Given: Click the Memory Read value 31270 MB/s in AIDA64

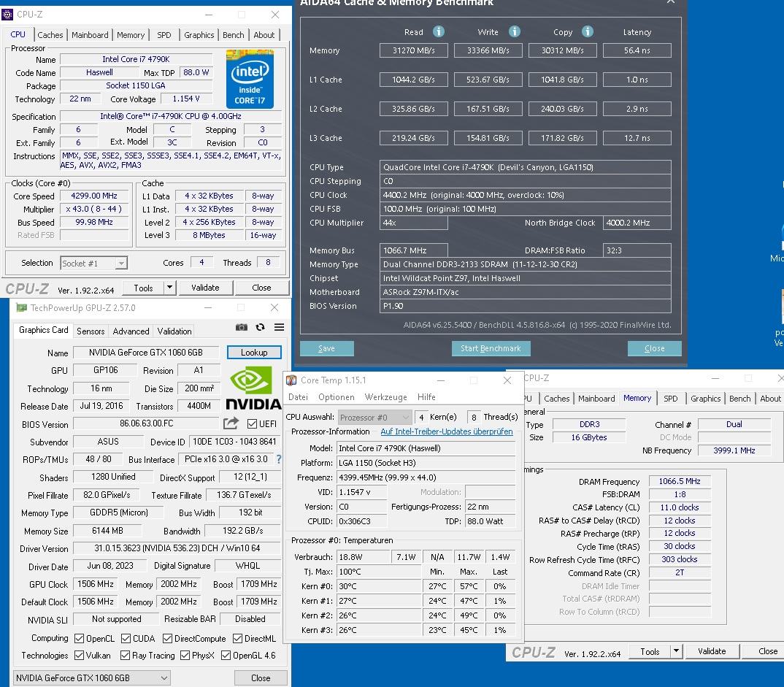Looking at the screenshot, I should tap(413, 50).
